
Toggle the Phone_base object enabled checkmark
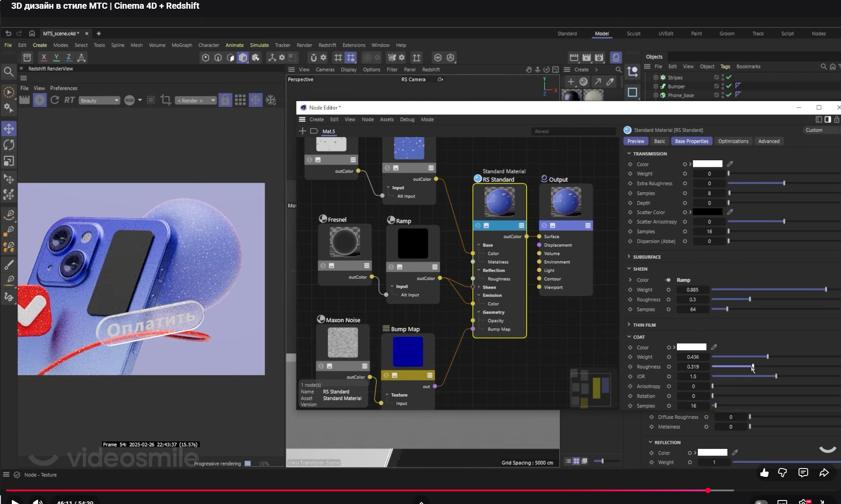coord(729,95)
